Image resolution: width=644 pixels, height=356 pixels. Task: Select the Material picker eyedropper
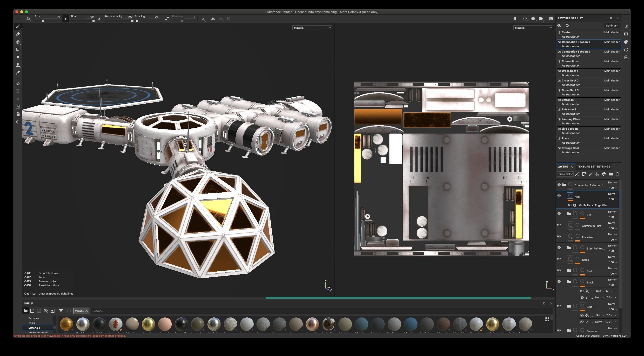18,73
